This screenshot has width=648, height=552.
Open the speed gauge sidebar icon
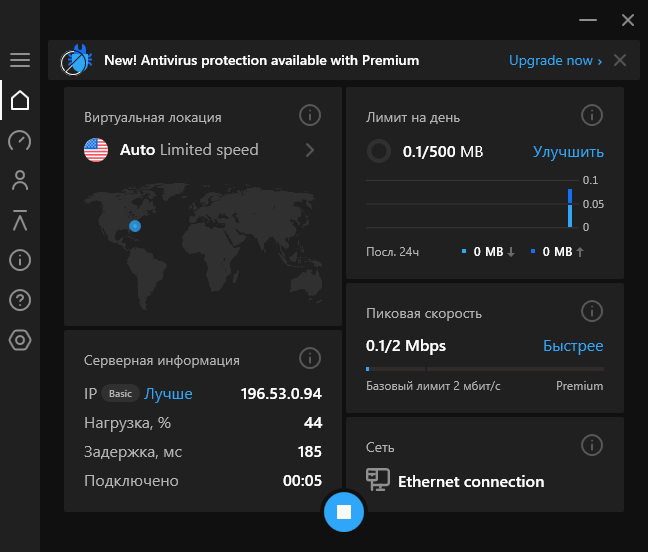(x=20, y=140)
